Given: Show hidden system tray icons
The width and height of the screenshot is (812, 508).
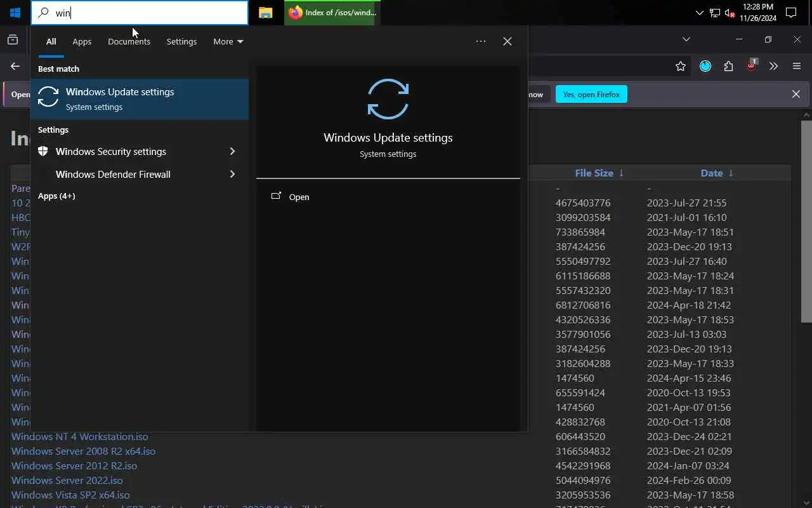Looking at the screenshot, I should click(x=699, y=13).
